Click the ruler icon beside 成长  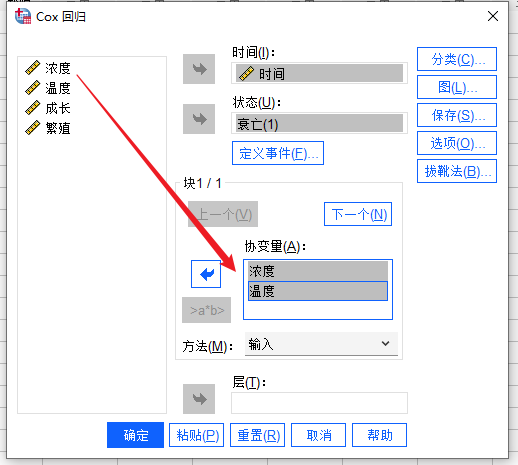click(33, 108)
